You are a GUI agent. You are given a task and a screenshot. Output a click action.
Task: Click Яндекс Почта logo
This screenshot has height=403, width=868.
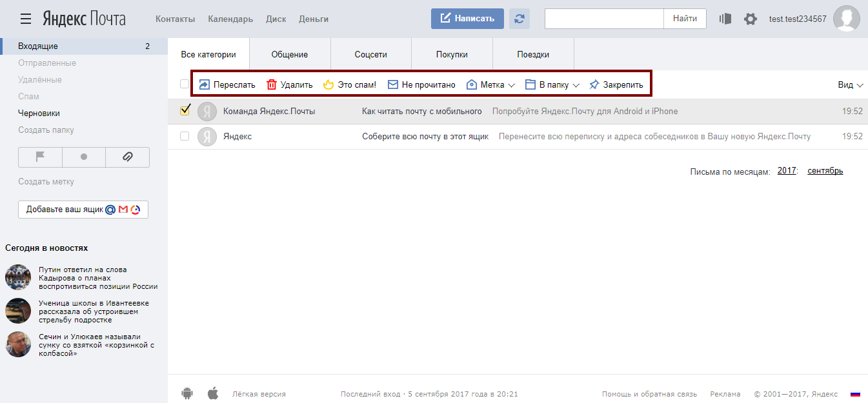(85, 19)
